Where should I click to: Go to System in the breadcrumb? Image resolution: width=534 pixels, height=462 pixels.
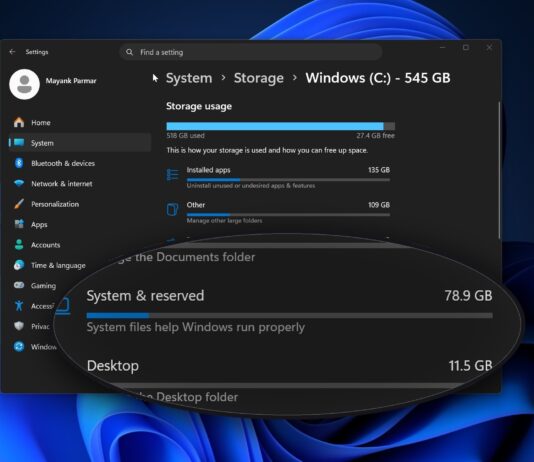pos(189,78)
